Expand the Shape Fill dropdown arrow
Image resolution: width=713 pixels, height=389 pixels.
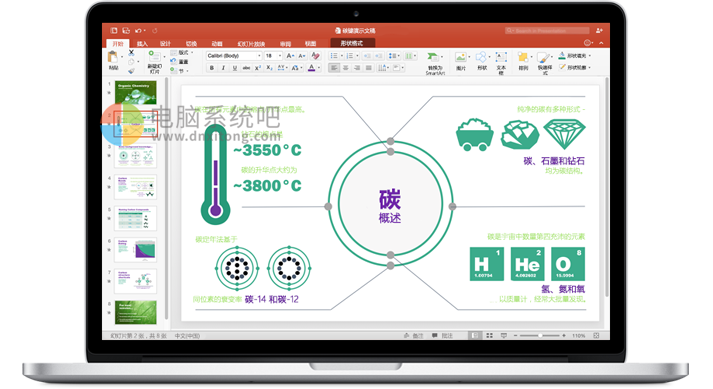pos(590,56)
